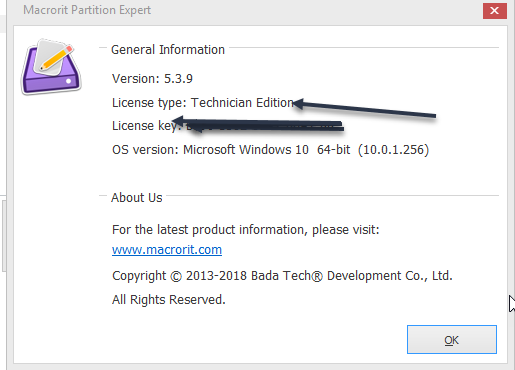The image size is (515, 370).
Task: Click the Technician Edition license type text
Action: pos(242,103)
